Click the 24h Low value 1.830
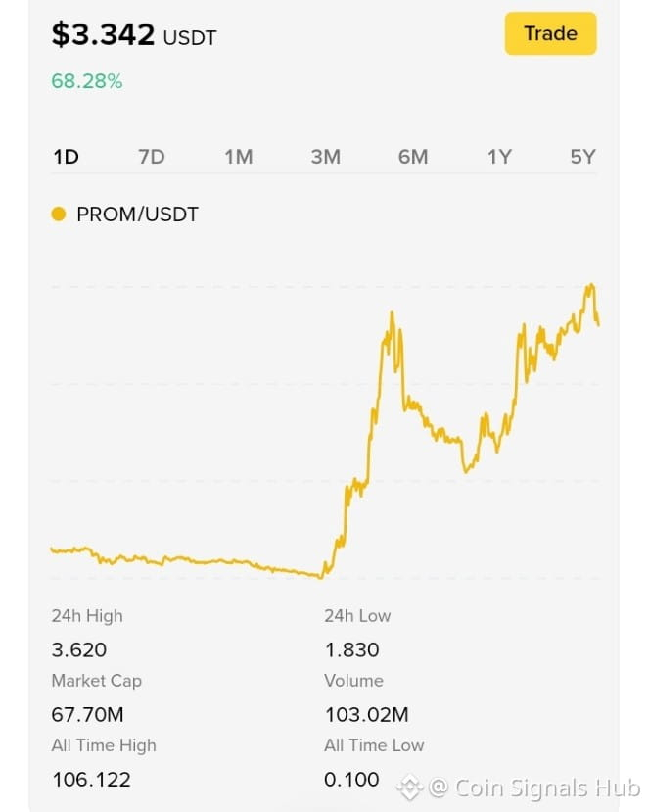Viewport: 648px width, 812px height. 352,649
